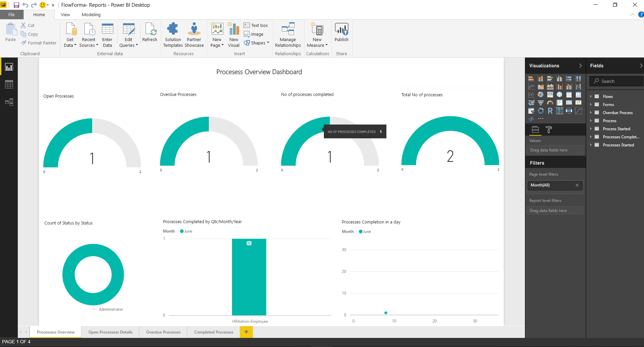Click the Save icon in title bar
This screenshot has width=644, height=347.
pos(16,5)
